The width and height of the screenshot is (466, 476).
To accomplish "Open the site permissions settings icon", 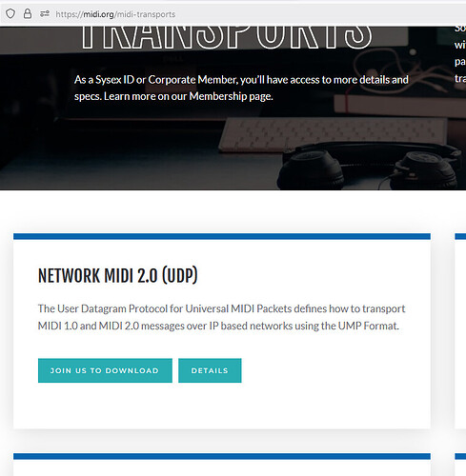I will point(45,13).
